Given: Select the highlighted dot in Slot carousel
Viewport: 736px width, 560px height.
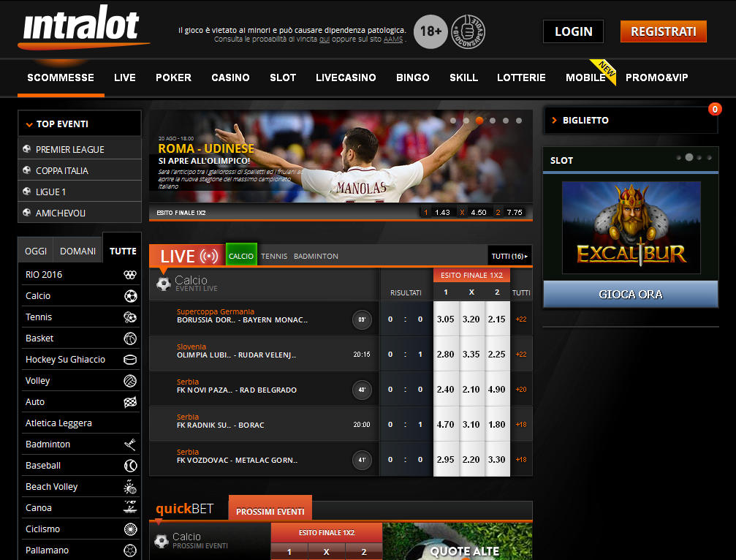Looking at the screenshot, I should pos(689,157).
